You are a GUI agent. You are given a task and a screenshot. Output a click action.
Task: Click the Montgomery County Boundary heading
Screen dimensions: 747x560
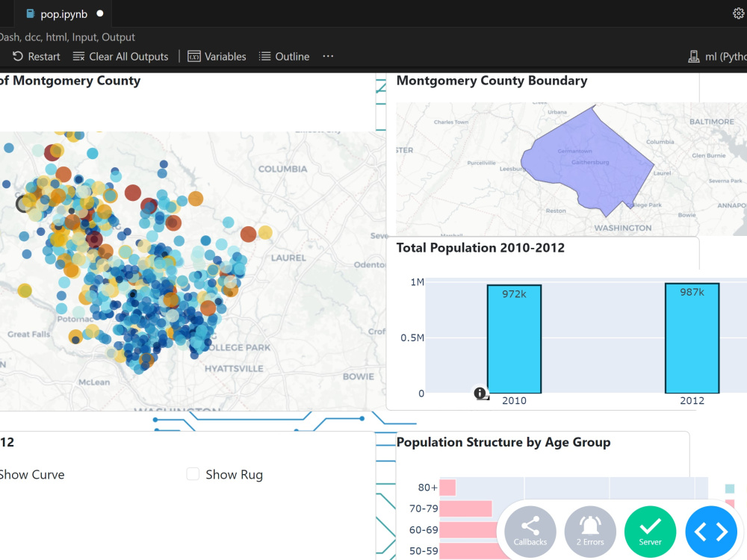click(492, 81)
